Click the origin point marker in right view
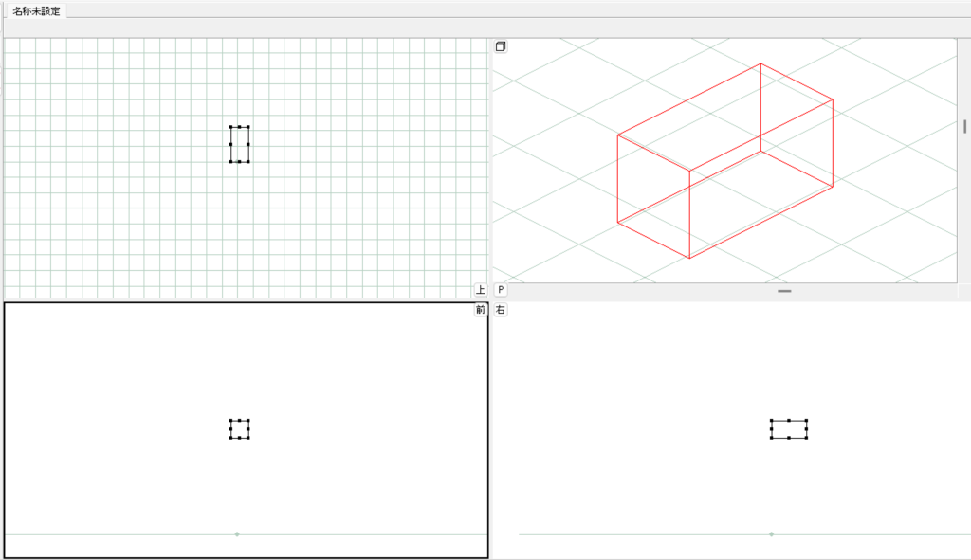The height and width of the screenshot is (560, 971). pos(771,534)
